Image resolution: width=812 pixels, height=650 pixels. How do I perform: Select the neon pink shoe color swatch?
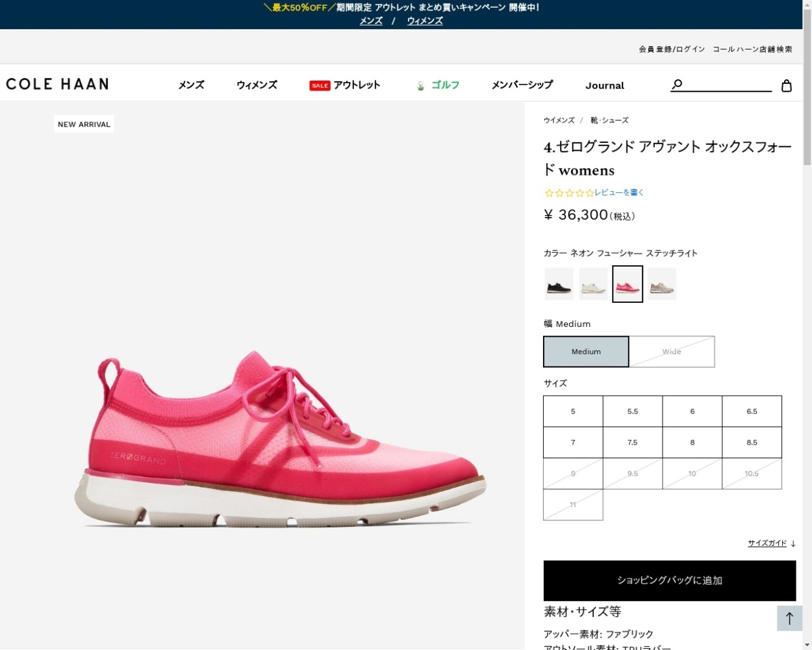(x=628, y=284)
